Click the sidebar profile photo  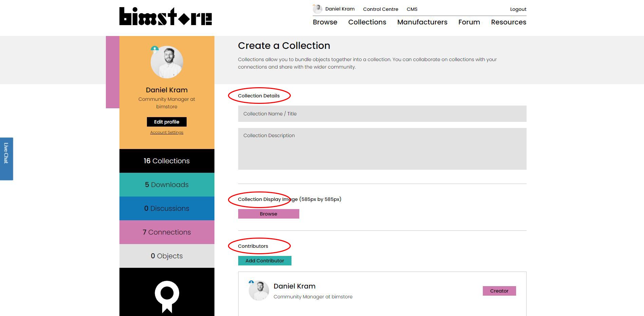[167, 62]
